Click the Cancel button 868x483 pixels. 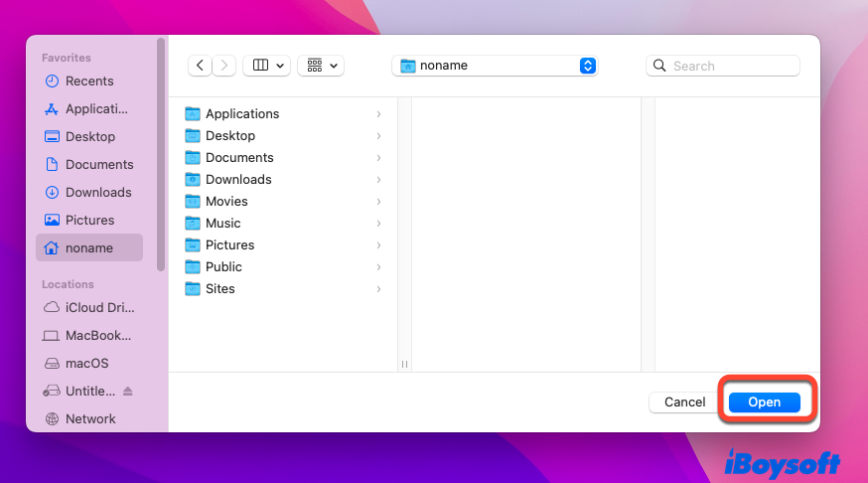[684, 402]
